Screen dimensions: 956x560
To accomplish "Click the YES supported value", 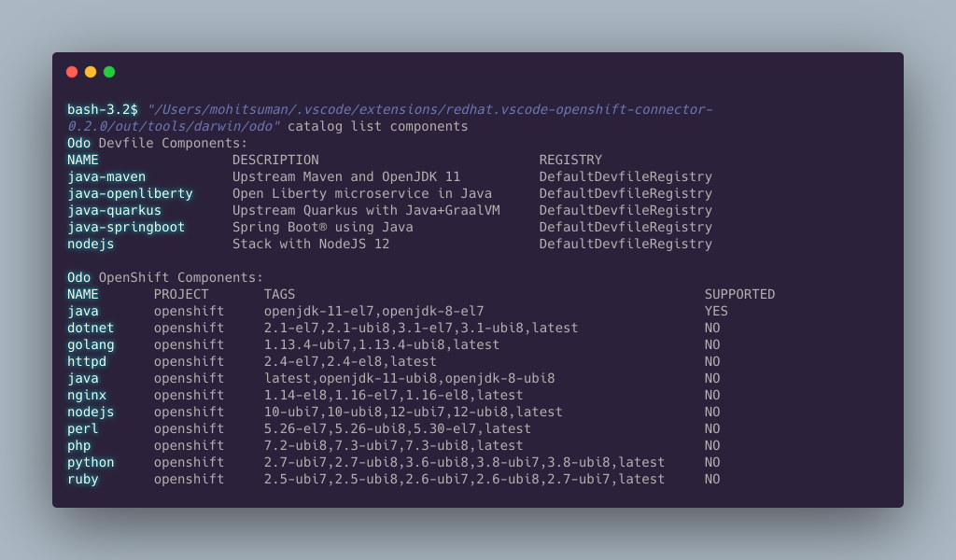I will (x=716, y=311).
